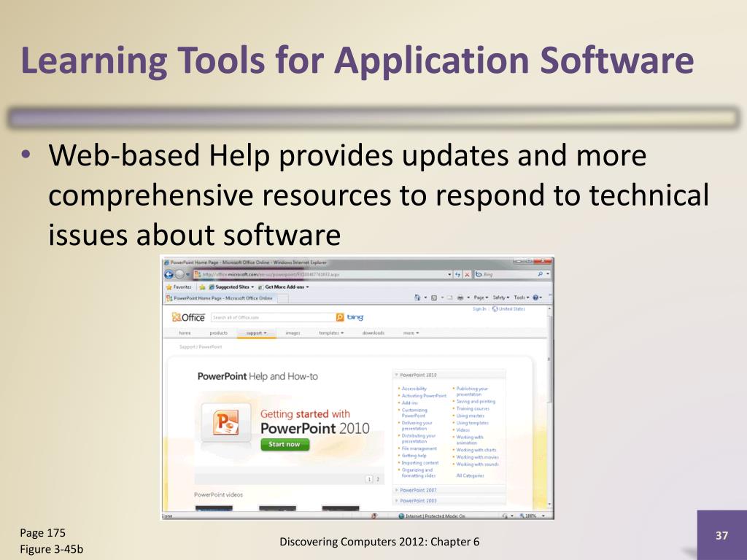The height and width of the screenshot is (560, 747).
Task: Click the popup blocker status bar icon
Action: tap(374, 516)
